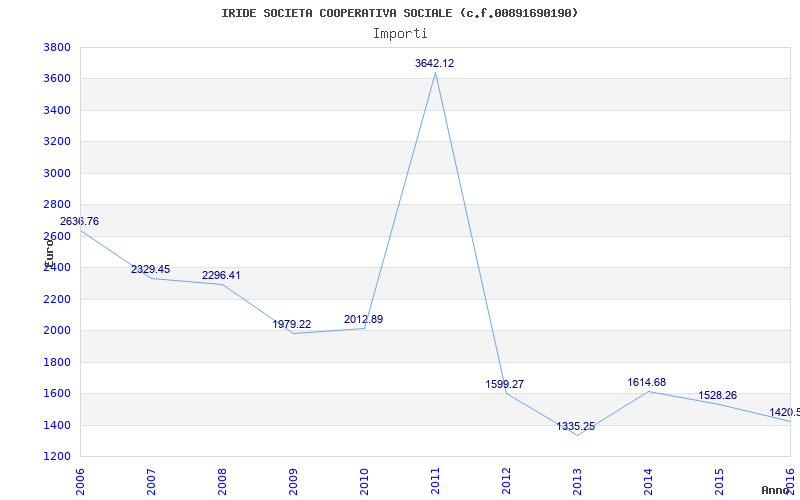Image resolution: width=800 pixels, height=500 pixels.
Task: Click the 2015 x-axis year label
Action: (x=718, y=482)
